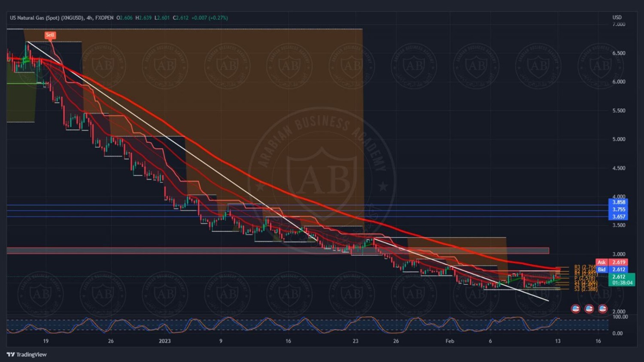Click the 0.00 oscillator scale label

(617, 333)
